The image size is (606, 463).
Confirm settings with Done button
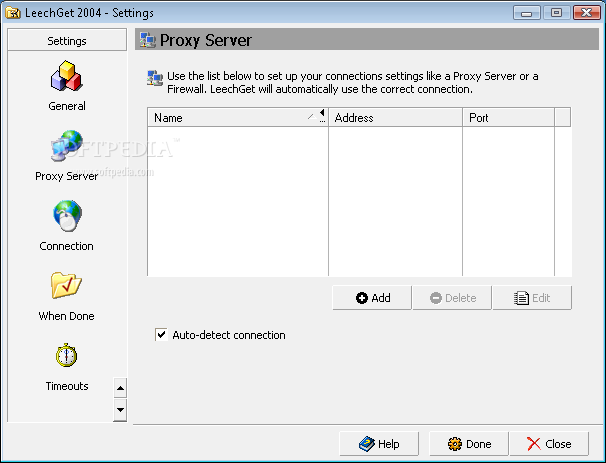(x=469, y=444)
